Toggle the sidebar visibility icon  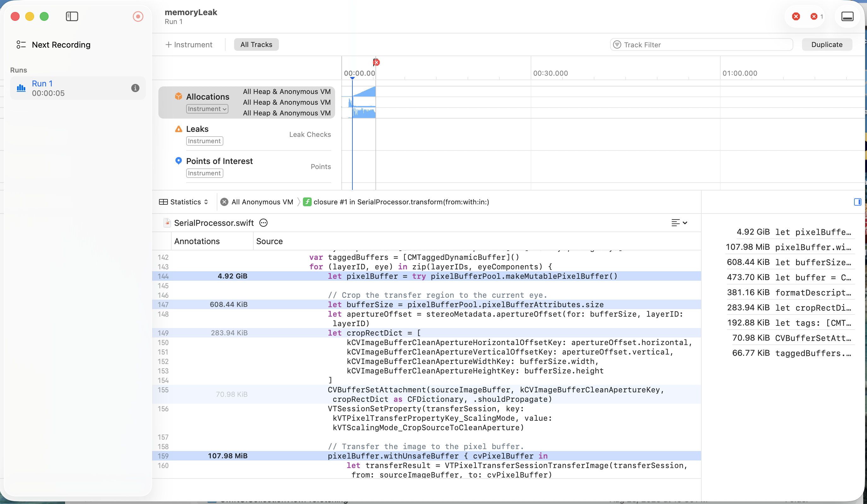tap(72, 16)
